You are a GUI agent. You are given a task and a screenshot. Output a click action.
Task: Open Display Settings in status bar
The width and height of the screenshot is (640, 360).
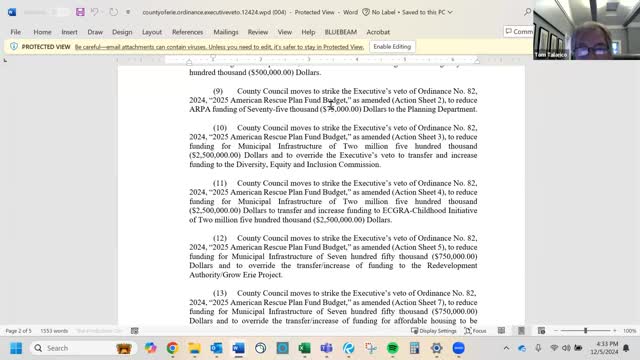click(x=433, y=331)
